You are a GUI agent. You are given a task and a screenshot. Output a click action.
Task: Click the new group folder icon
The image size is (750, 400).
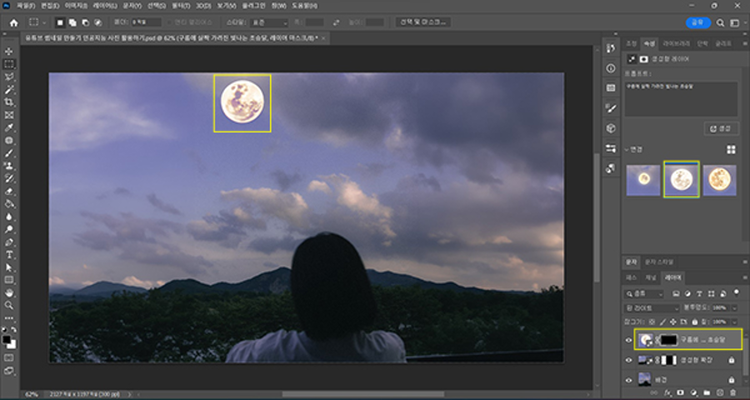pyautogui.click(x=706, y=393)
